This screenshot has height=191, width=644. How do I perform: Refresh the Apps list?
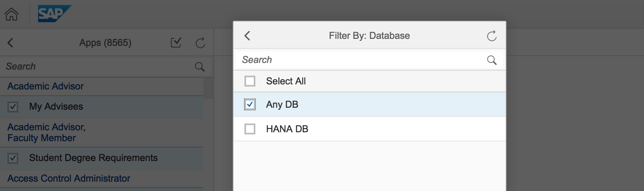[x=201, y=43]
